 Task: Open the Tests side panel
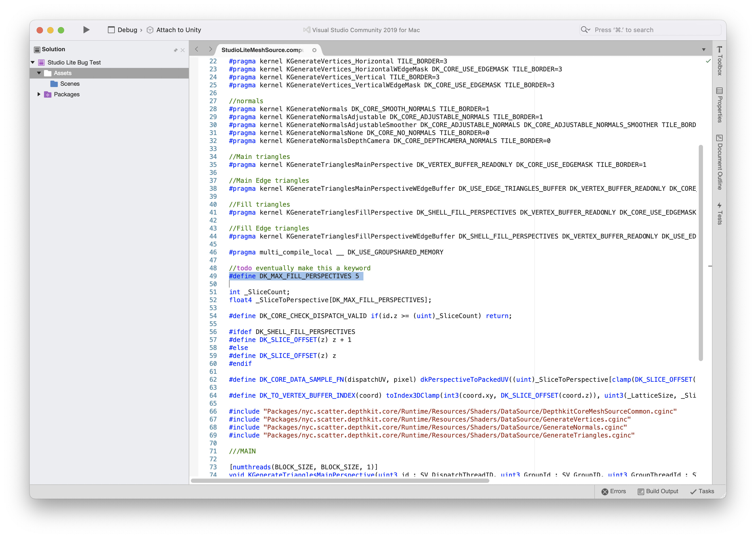point(719,214)
